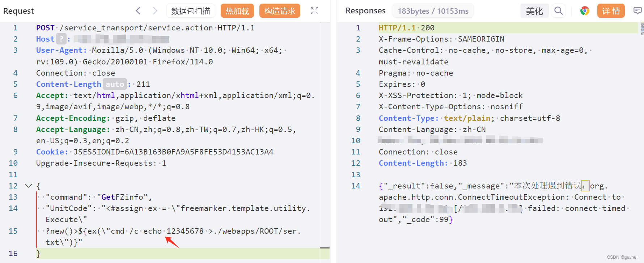Click the 183bytes / 10153ms response info
This screenshot has height=263, width=644.
[x=433, y=11]
